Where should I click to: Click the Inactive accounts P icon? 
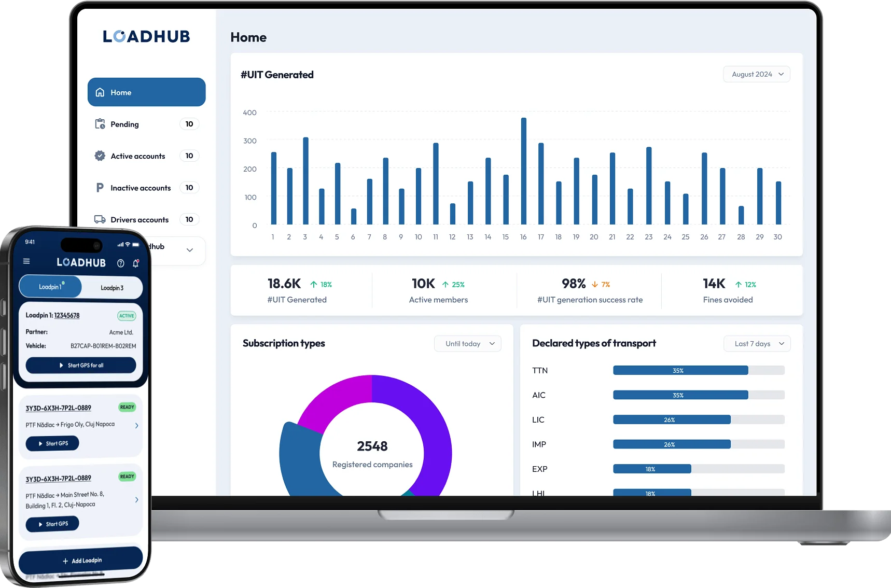pos(100,188)
